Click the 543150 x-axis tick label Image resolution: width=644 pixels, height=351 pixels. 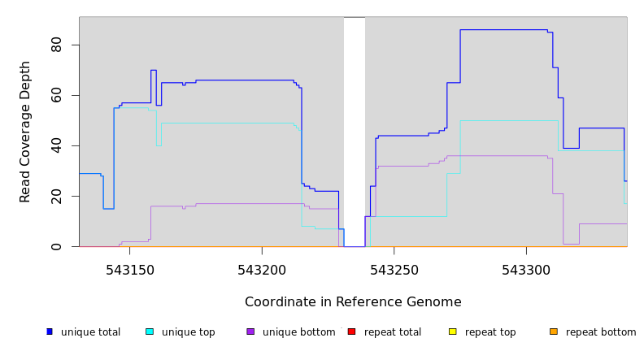tap(130, 270)
